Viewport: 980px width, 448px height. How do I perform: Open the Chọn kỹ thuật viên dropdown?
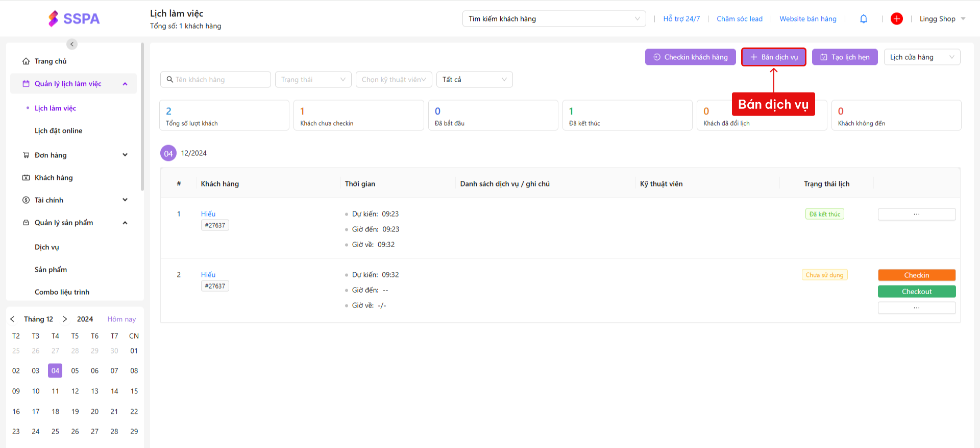[x=394, y=80]
